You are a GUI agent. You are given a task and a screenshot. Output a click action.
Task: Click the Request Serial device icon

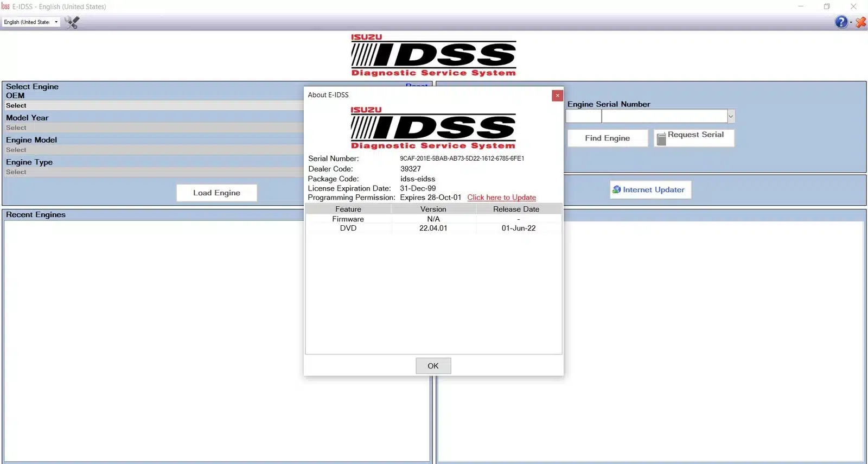661,139
